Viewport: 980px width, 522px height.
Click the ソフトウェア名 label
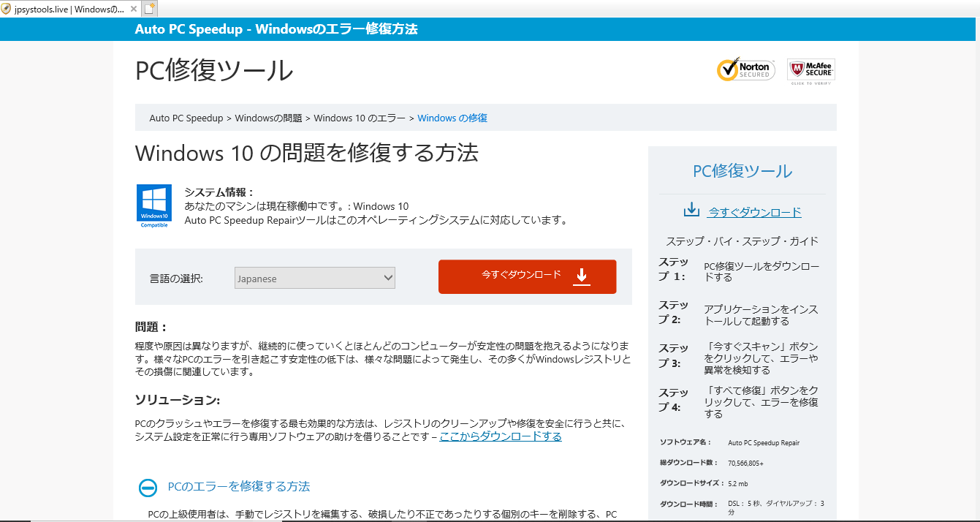coord(685,443)
